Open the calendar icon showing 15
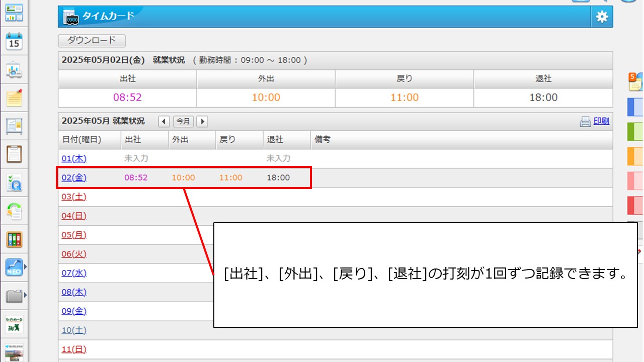644x362 pixels. point(14,41)
